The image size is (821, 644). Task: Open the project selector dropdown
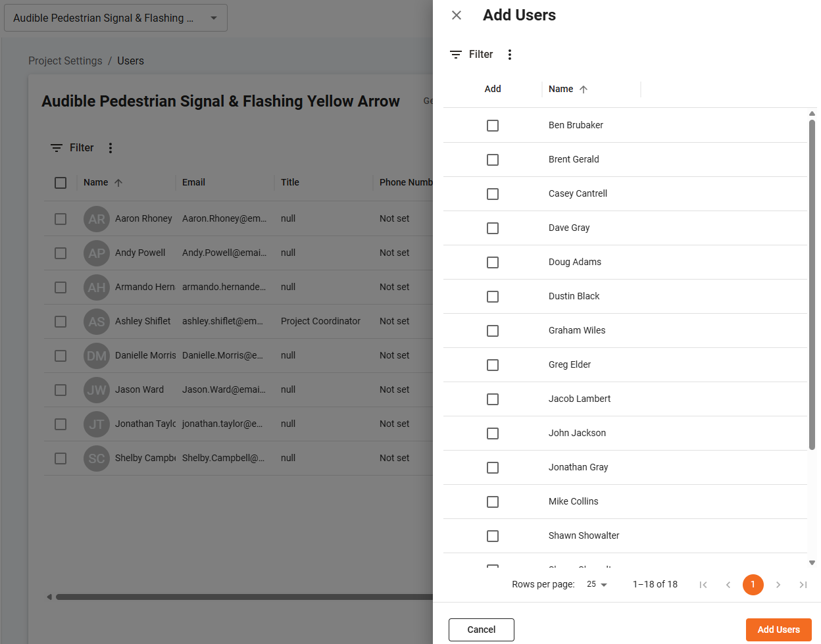tap(116, 18)
